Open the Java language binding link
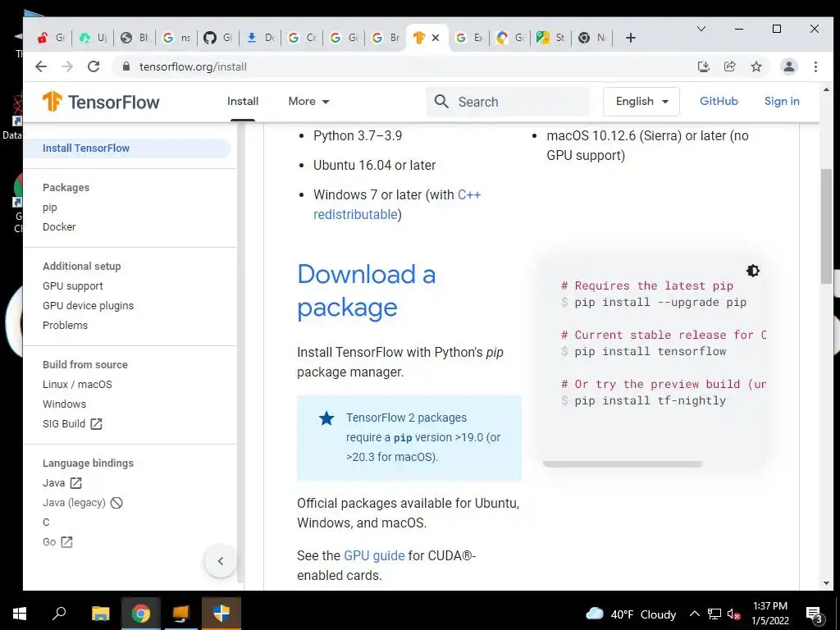 click(x=62, y=483)
